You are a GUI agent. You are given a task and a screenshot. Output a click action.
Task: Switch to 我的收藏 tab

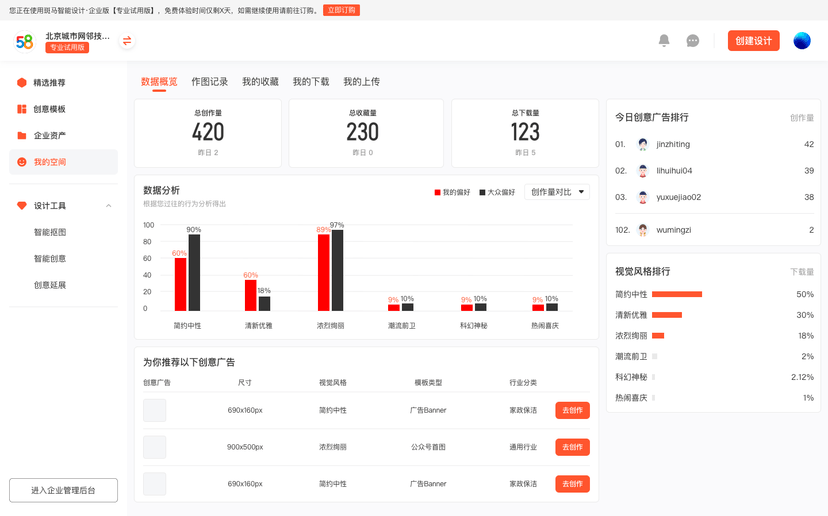[x=260, y=82]
